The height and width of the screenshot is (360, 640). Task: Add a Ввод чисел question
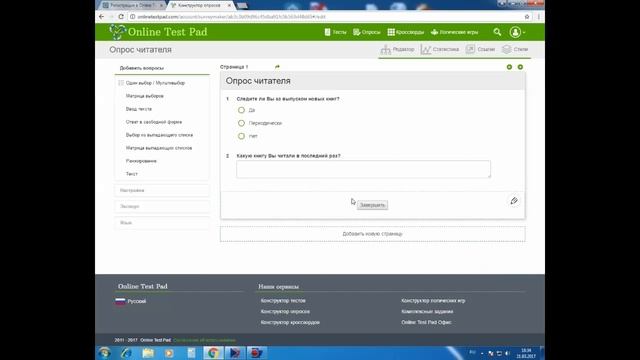(x=139, y=109)
